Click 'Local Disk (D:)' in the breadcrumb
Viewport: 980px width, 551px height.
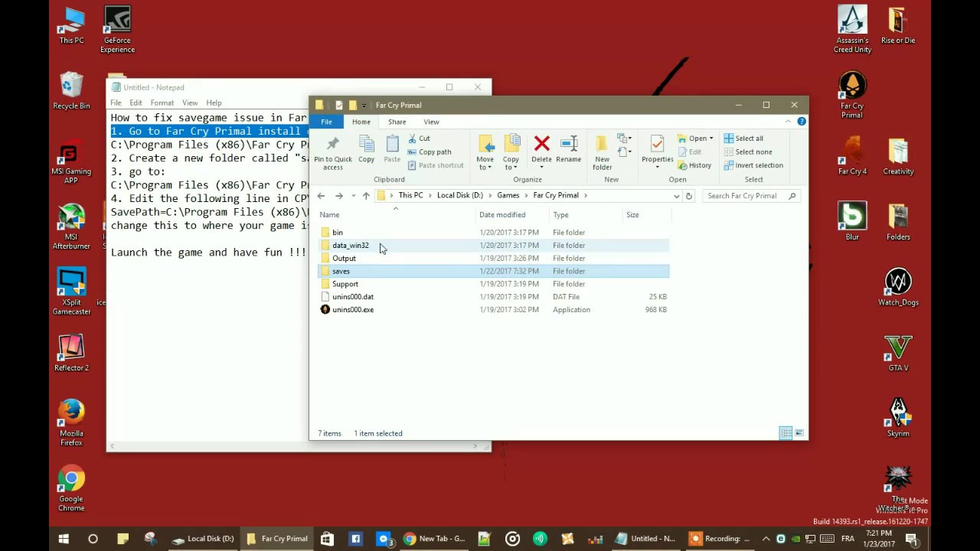pyautogui.click(x=459, y=196)
